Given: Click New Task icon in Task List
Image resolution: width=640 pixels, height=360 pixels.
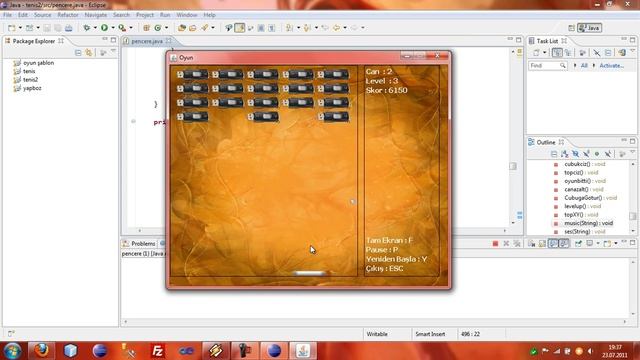Looking at the screenshot, I should coord(536,53).
